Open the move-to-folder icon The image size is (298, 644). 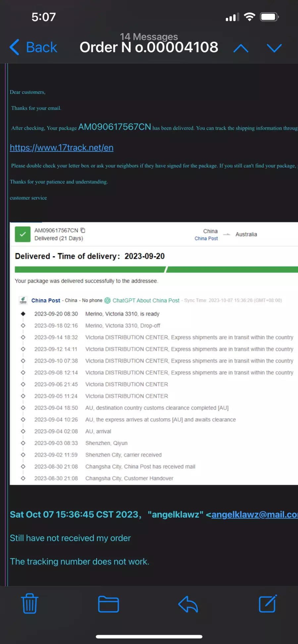tap(109, 604)
